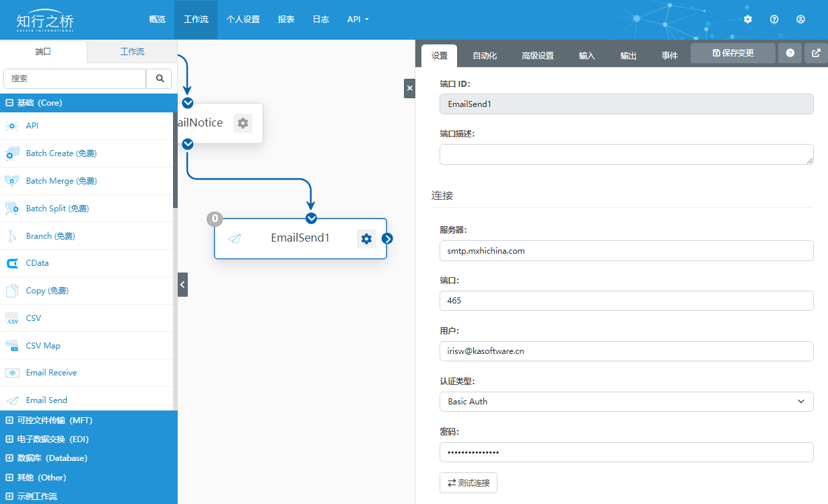The width and height of the screenshot is (828, 504).
Task: Open the API dropdown menu
Action: [358, 20]
